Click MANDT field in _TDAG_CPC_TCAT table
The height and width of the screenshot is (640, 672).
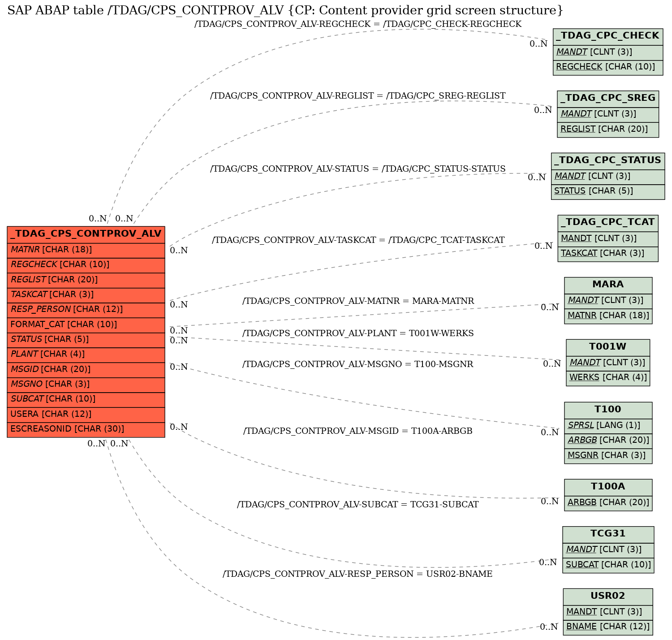[608, 238]
